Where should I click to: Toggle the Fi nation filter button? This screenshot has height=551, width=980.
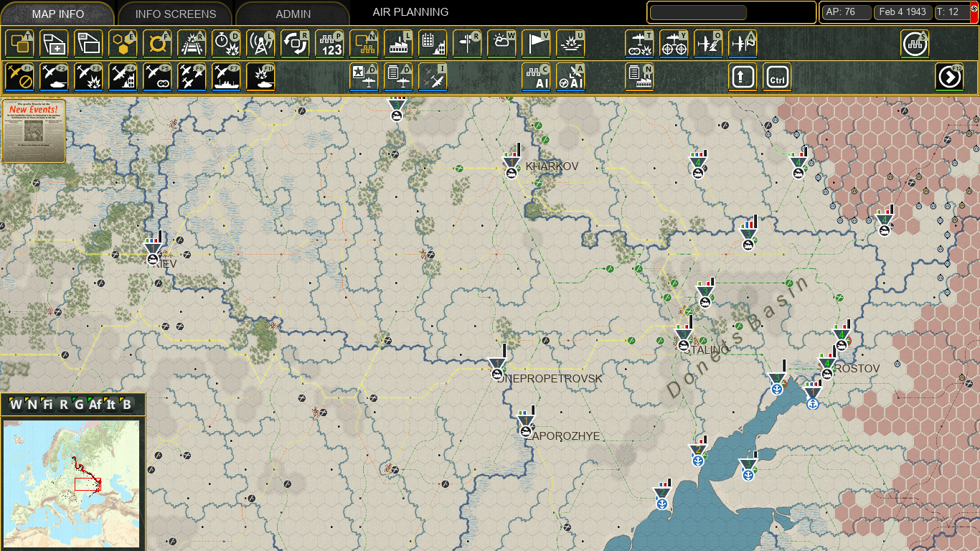pos(47,405)
